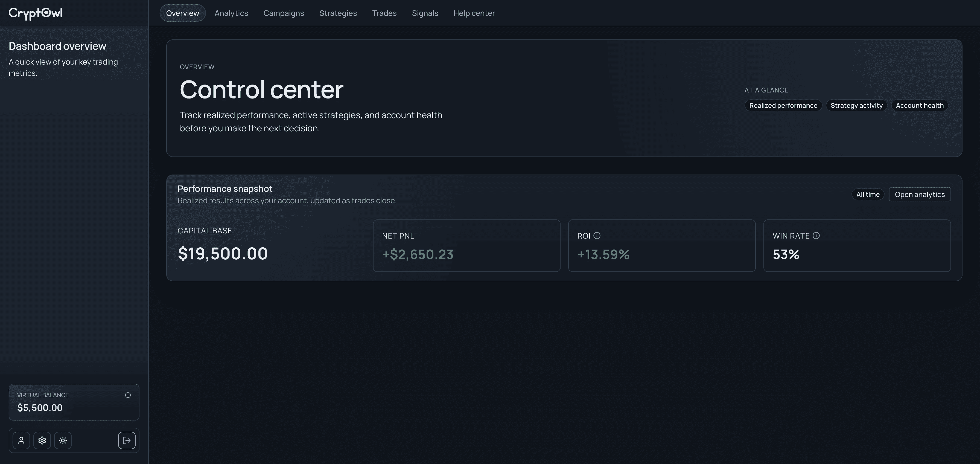Open the Analytics tab
The image size is (980, 464).
[231, 13]
